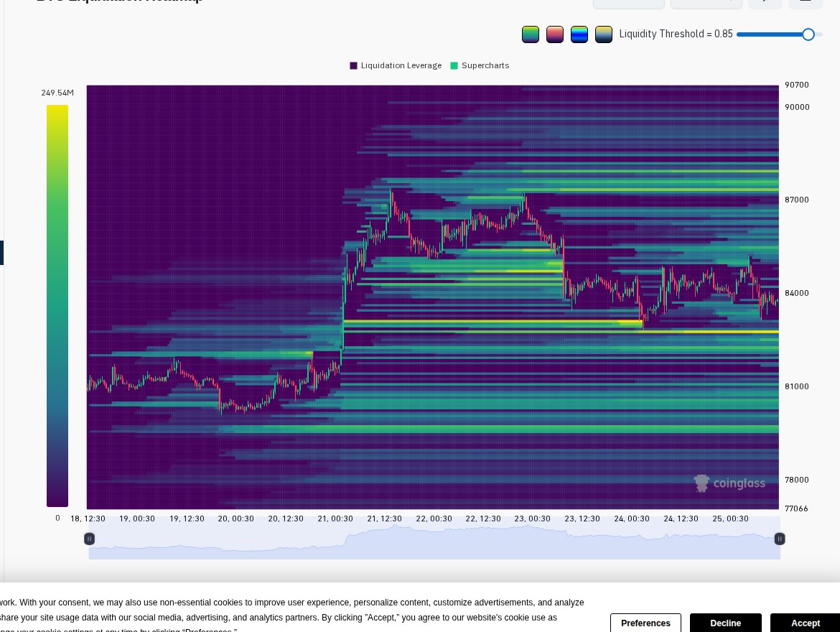Click the Liquidity Threshold slider handle
The height and width of the screenshot is (632, 840).
pos(808,34)
